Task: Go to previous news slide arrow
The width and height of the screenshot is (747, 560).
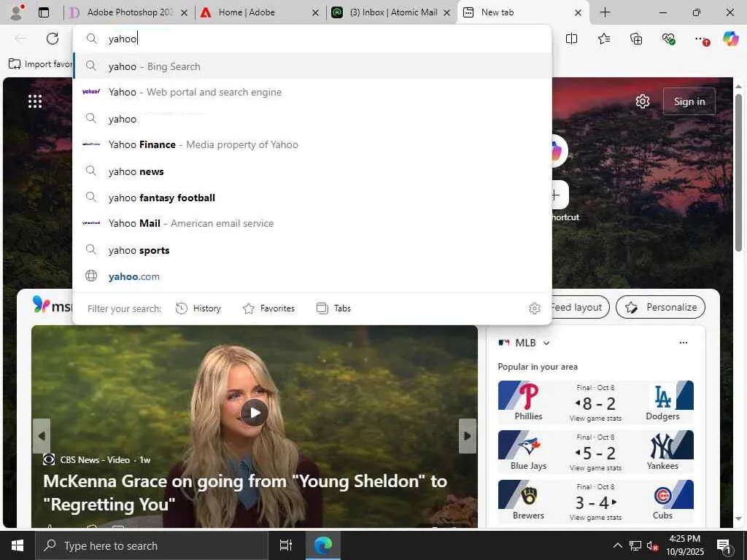Action: [x=42, y=436]
